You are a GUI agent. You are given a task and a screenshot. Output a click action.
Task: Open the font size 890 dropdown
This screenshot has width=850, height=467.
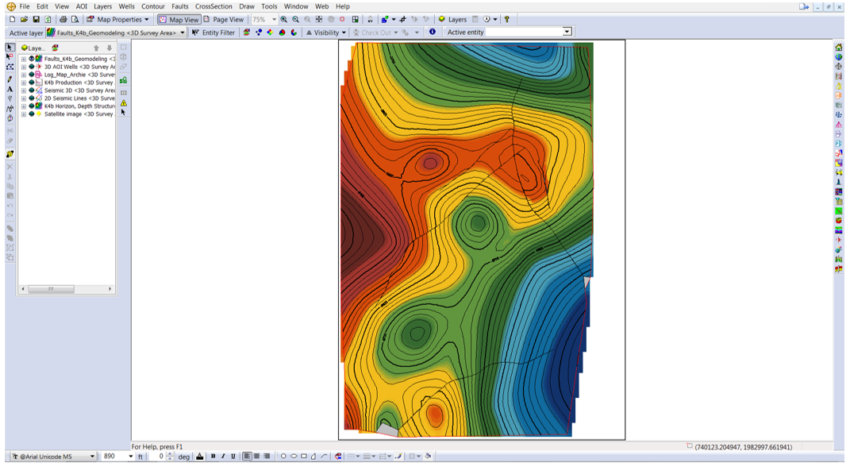tap(131, 457)
